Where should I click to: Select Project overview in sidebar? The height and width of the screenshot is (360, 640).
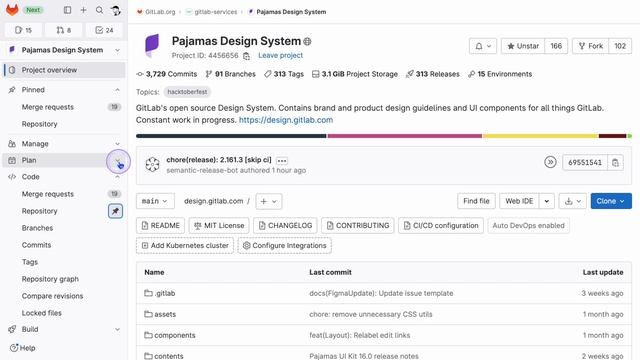point(64,70)
